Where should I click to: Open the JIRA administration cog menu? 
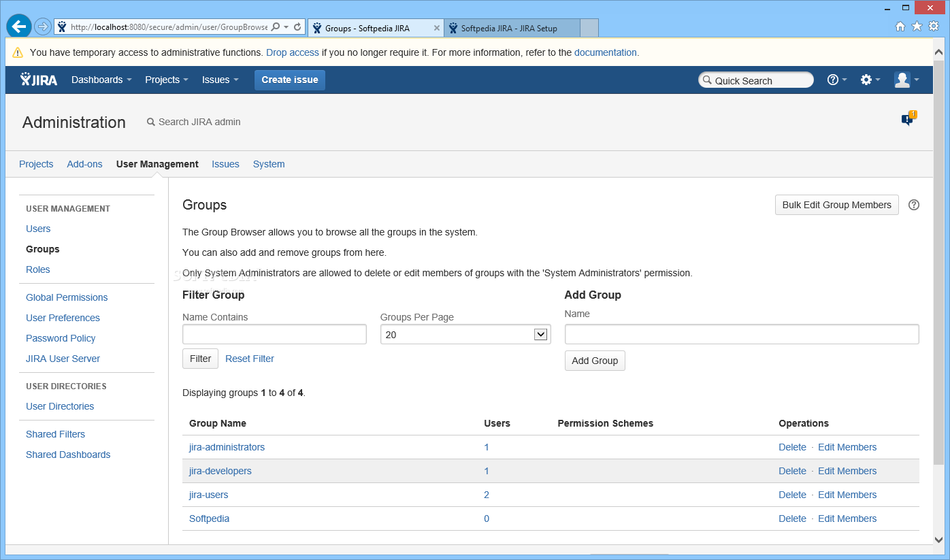tap(870, 80)
